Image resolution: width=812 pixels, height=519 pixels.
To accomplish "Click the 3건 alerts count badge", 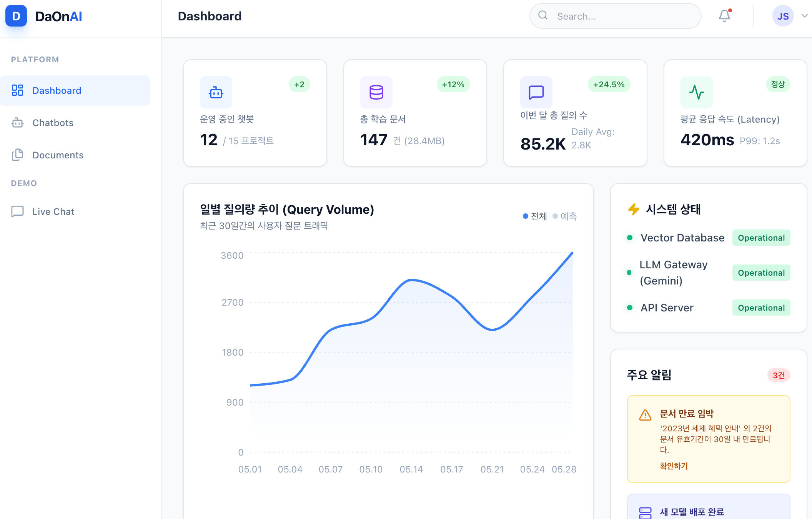I will [779, 375].
